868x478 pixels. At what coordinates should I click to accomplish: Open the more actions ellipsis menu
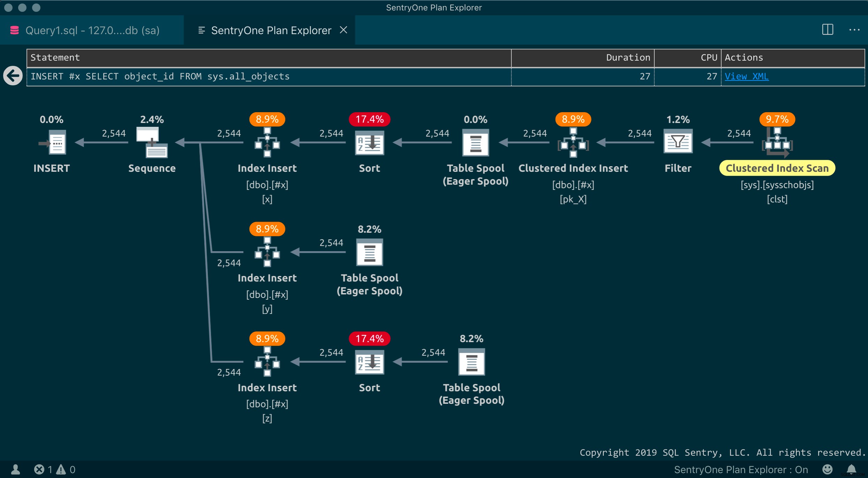tap(854, 30)
